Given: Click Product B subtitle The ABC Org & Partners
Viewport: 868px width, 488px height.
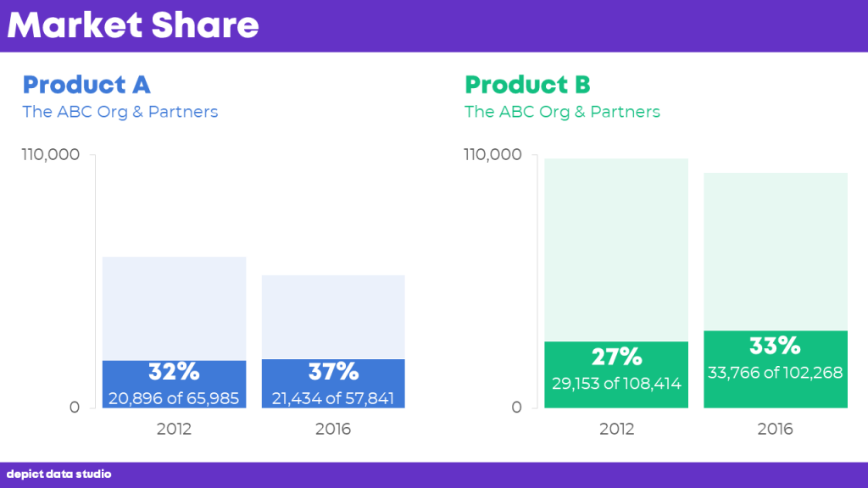Looking at the screenshot, I should coord(563,112).
